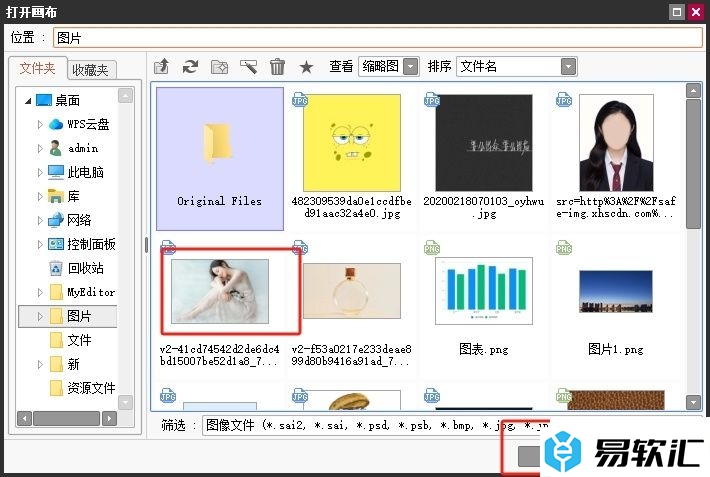
Task: Create a new folder
Action: tap(220, 67)
